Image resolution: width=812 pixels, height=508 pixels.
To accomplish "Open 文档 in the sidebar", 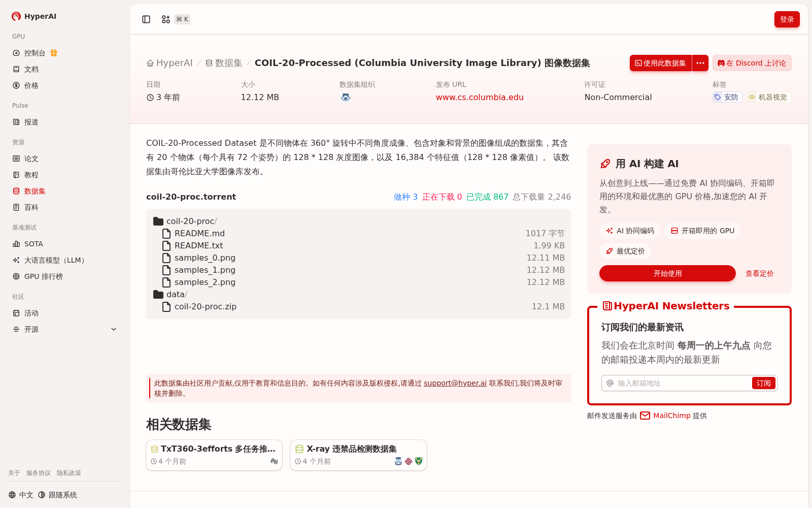I will coord(65,69).
